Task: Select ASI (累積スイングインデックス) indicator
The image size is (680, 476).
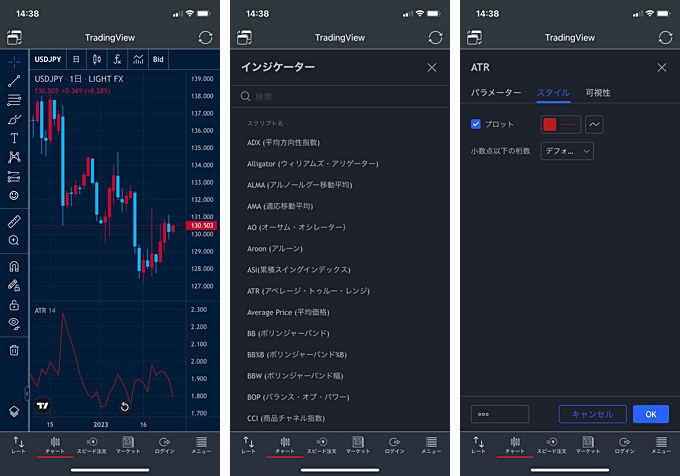Action: coord(298,270)
